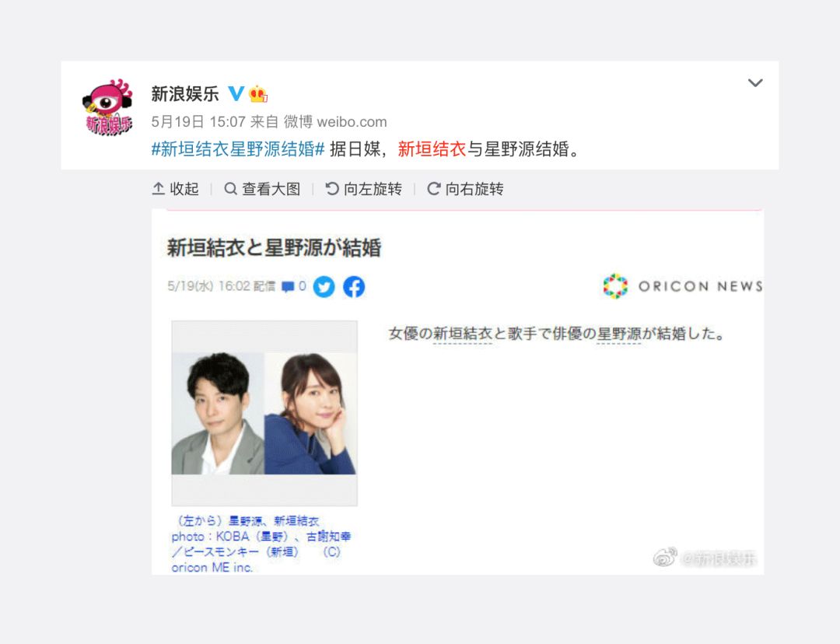Open the 新浪娱乐 account name link
Image resolution: width=840 pixels, height=644 pixels.
coord(185,94)
